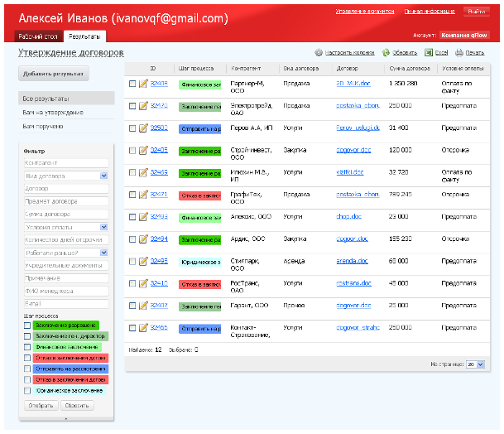Click the Сбросить filter button
The height and width of the screenshot is (434, 504).
[77, 405]
